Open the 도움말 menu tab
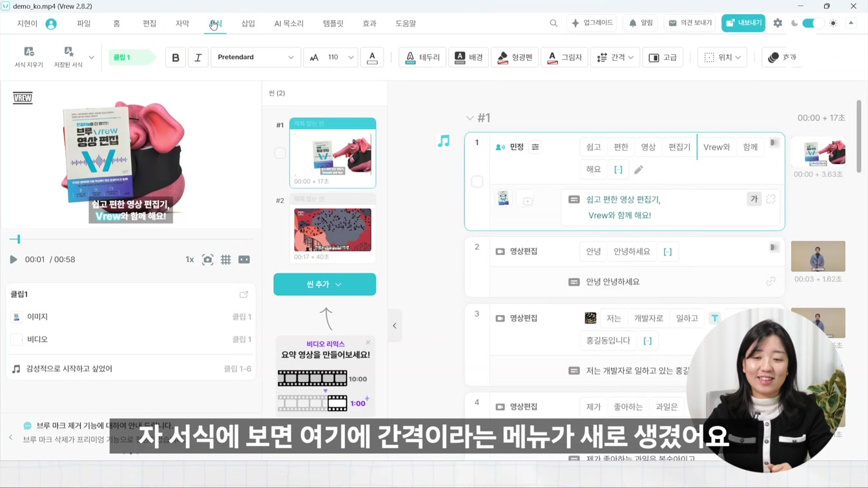Image resolution: width=868 pixels, height=488 pixels. [x=406, y=23]
